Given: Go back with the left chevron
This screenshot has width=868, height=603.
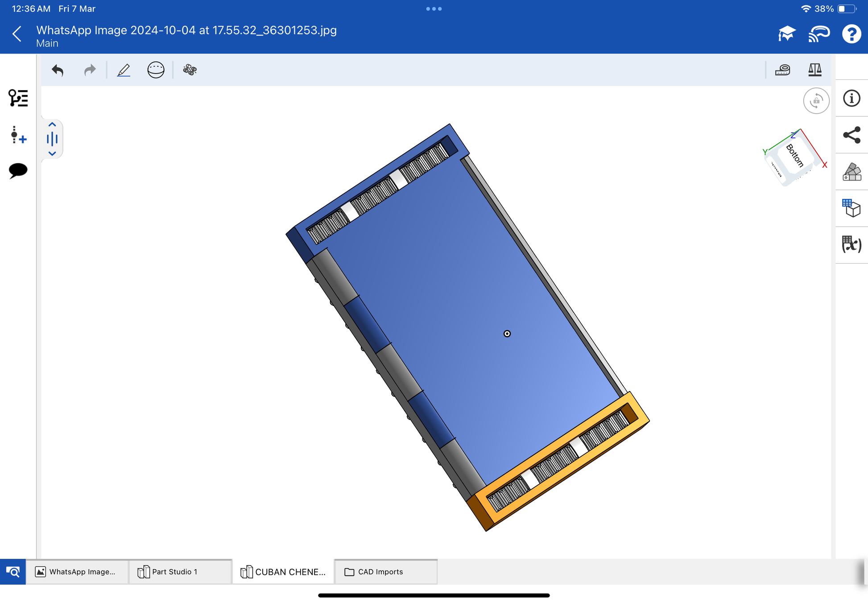Looking at the screenshot, I should pyautogui.click(x=17, y=34).
